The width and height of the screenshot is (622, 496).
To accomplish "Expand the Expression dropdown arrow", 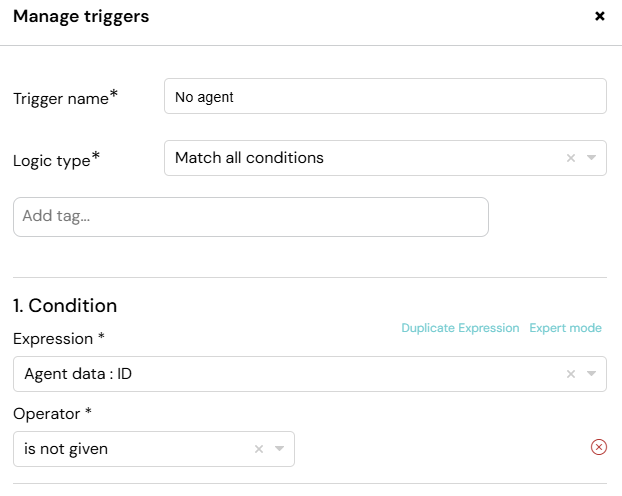I will tap(591, 374).
